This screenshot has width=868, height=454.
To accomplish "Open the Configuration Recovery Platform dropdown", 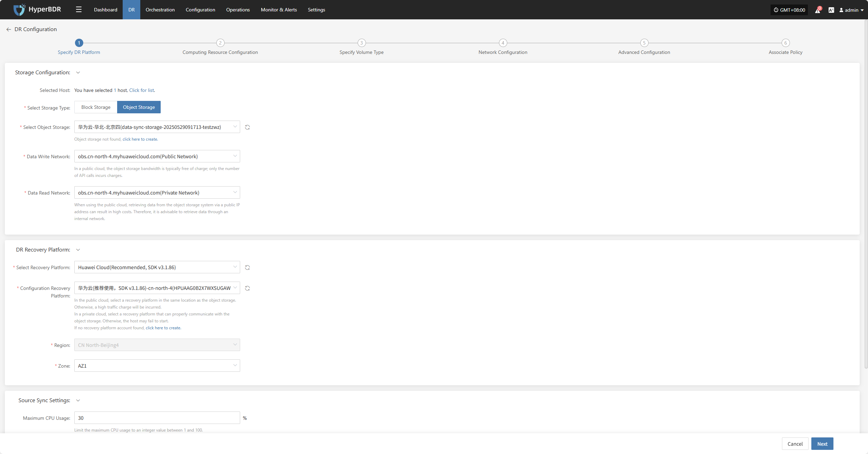I will coord(157,288).
